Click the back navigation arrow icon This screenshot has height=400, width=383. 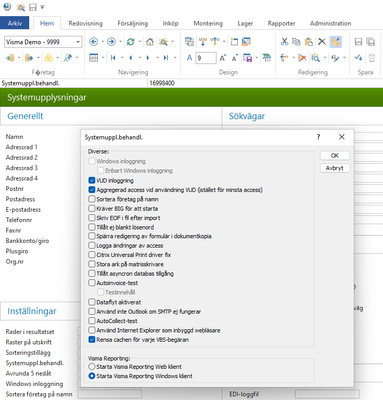click(x=94, y=42)
